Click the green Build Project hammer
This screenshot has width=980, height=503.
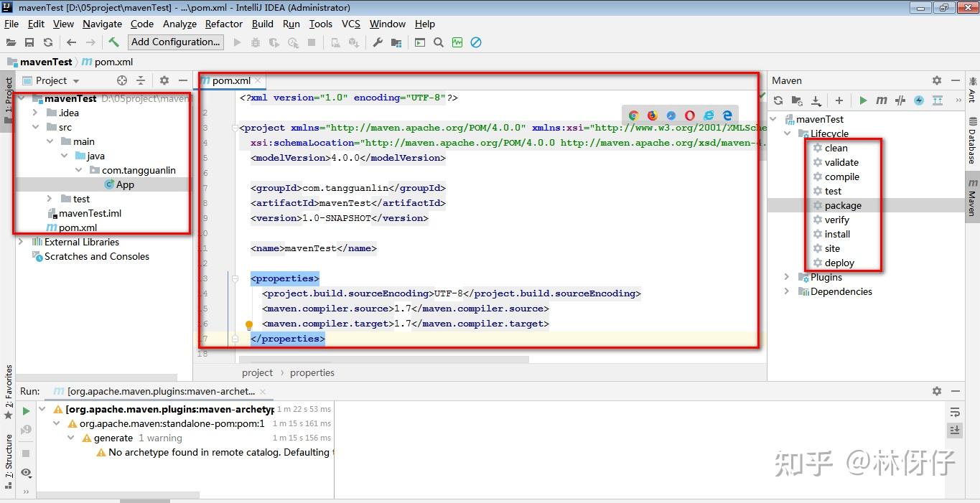click(113, 42)
